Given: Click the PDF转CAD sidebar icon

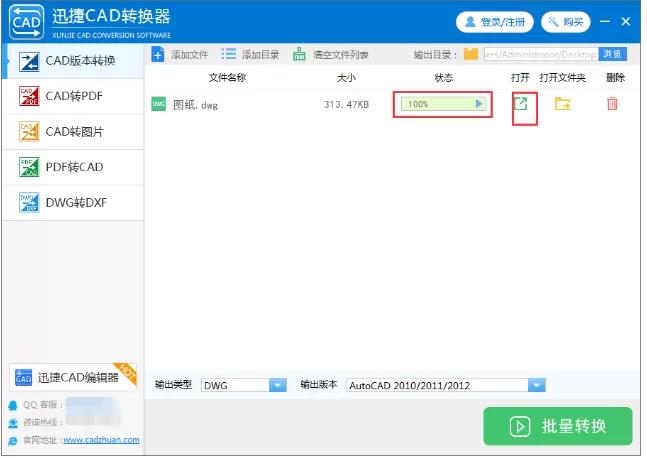Looking at the screenshot, I should pyautogui.click(x=29, y=167).
